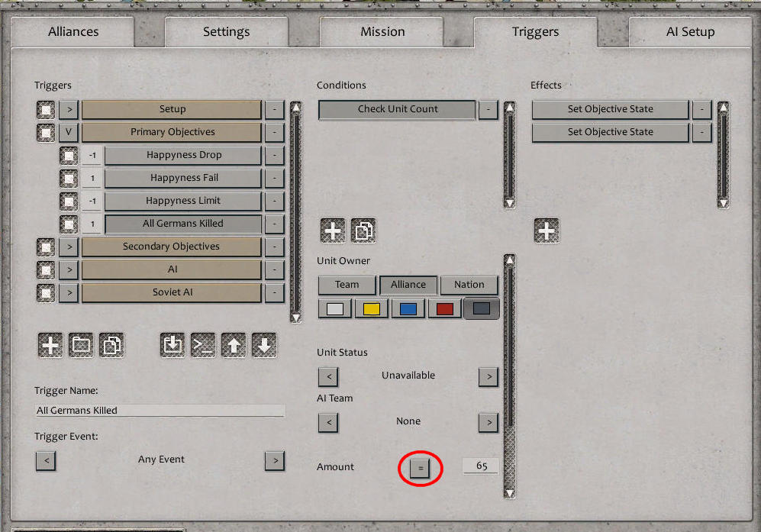Toggle the Primary Objectives checkbox

[46, 133]
